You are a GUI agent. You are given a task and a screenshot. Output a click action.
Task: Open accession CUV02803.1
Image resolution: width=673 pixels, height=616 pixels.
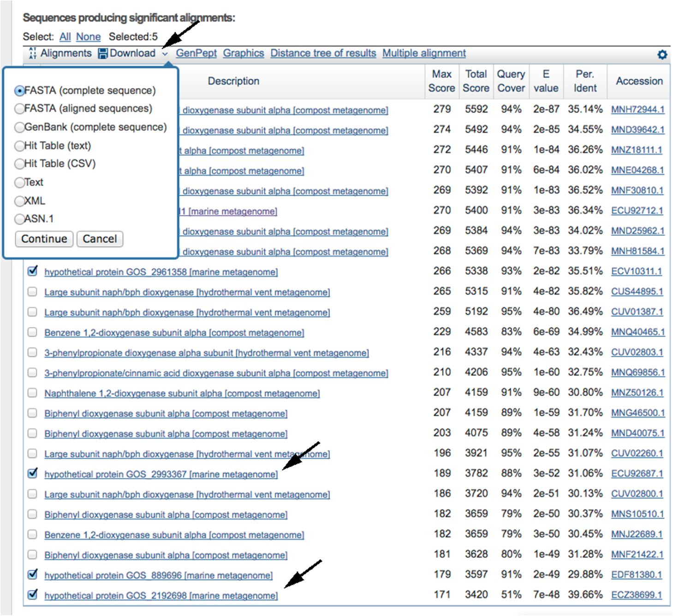637,353
